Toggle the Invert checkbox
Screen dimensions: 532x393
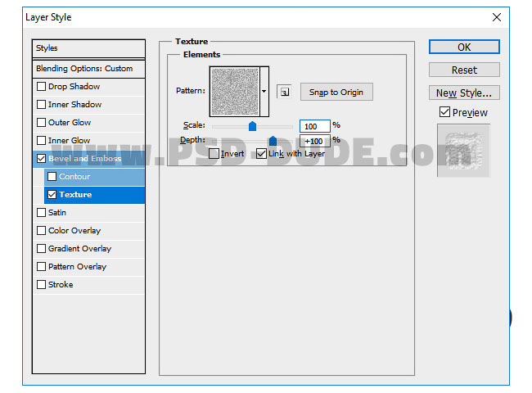coord(214,154)
